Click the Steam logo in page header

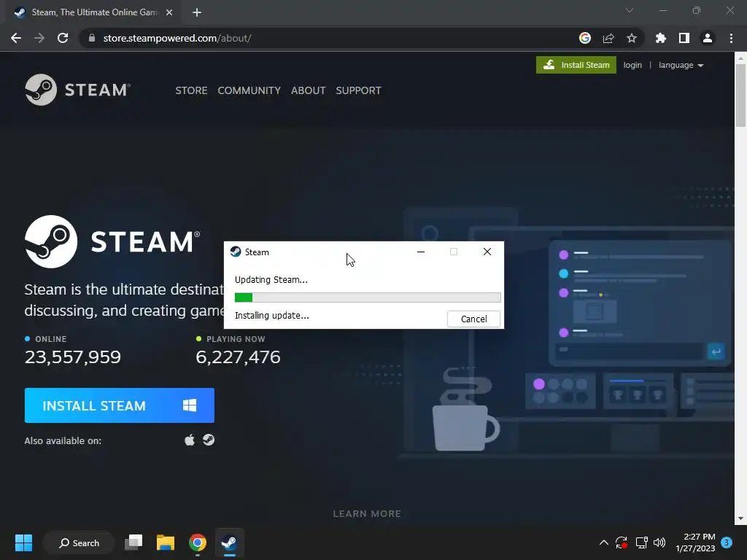coord(77,90)
